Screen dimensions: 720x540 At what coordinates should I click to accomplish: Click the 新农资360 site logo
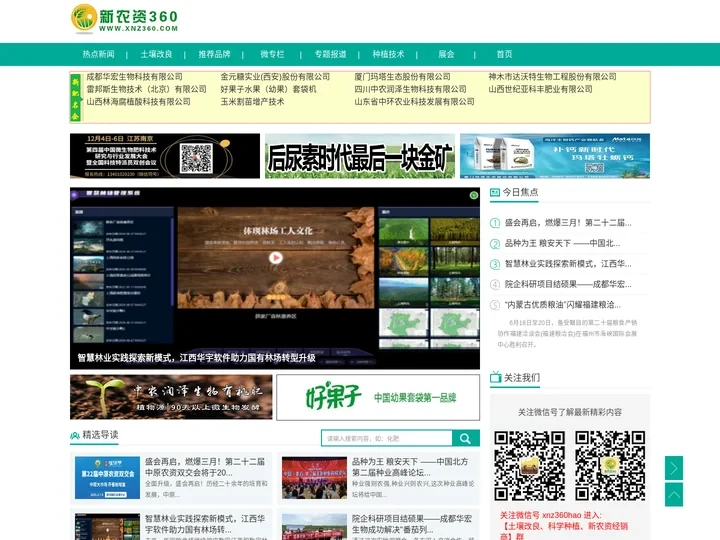[124, 18]
